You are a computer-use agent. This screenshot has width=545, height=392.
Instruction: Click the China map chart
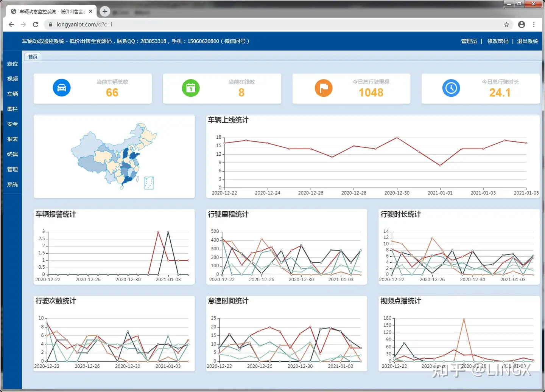pos(114,156)
